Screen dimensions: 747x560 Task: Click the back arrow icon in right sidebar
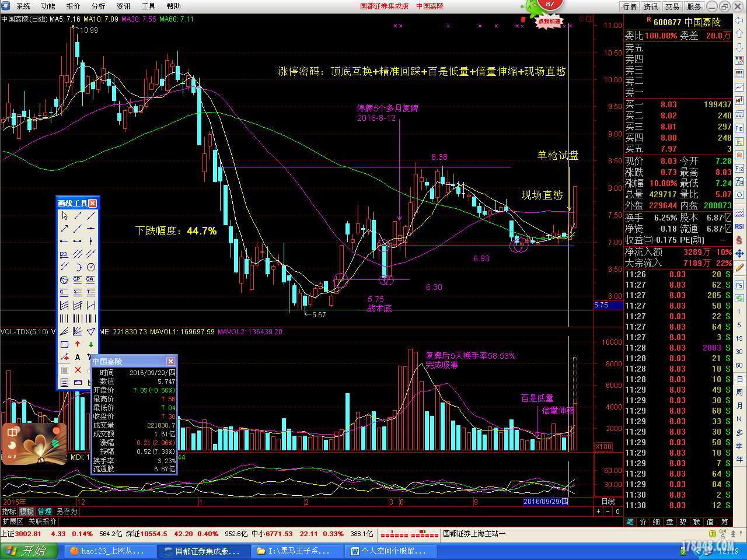(x=739, y=20)
